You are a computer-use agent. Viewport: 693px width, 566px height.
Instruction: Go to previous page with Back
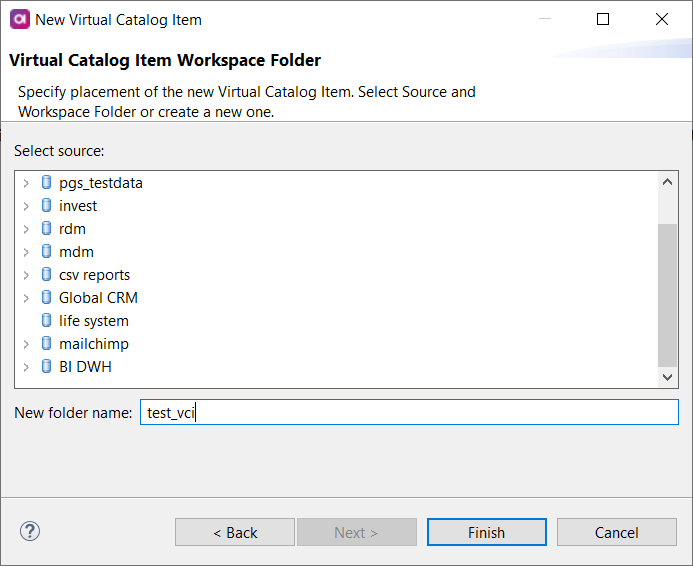click(x=235, y=532)
